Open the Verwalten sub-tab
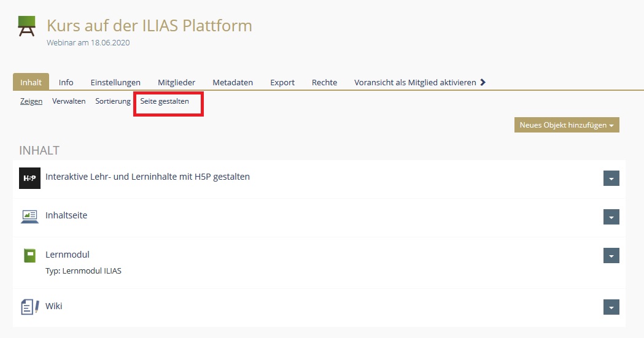This screenshot has width=644, height=338. coord(69,101)
